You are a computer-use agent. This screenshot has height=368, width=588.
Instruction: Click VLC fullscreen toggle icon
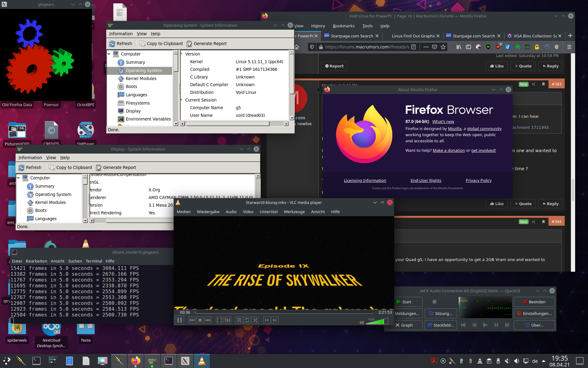[219, 320]
